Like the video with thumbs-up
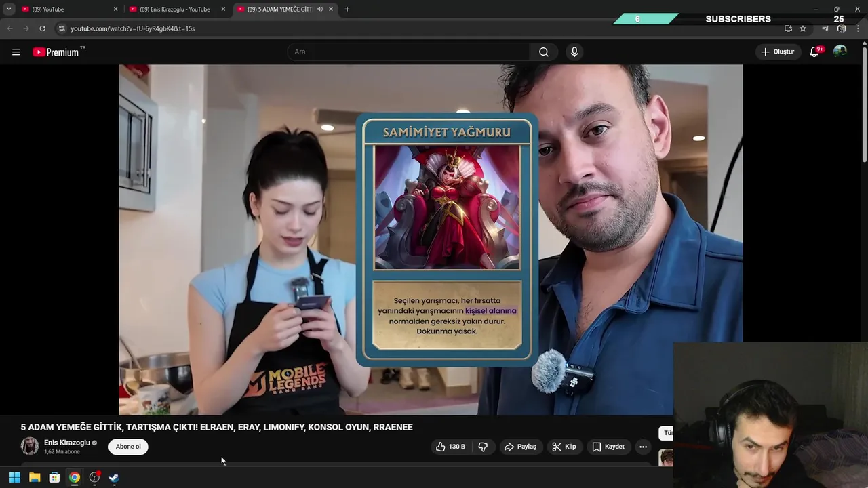Viewport: 868px width, 488px height. point(450,447)
